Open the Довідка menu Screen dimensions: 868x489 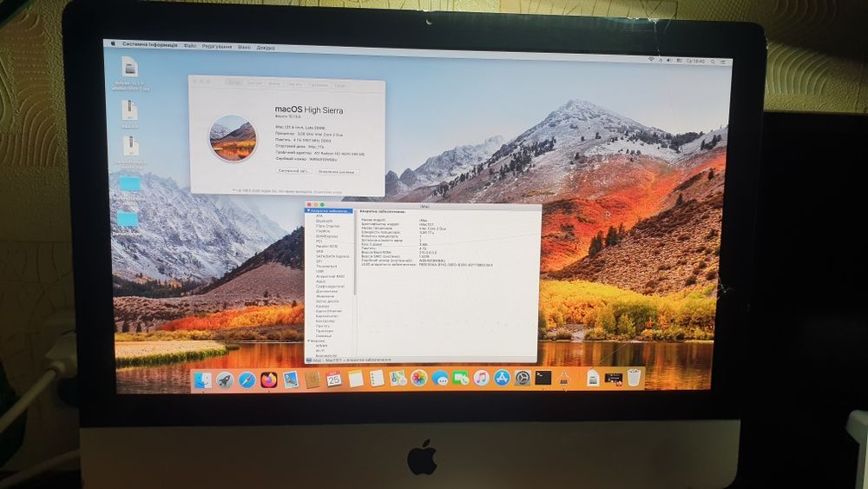266,48
